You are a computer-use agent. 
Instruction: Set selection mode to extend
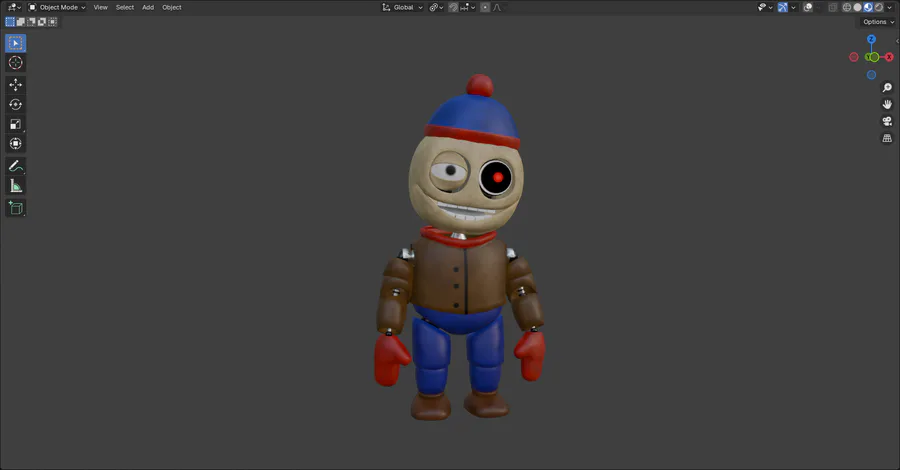(x=21, y=22)
